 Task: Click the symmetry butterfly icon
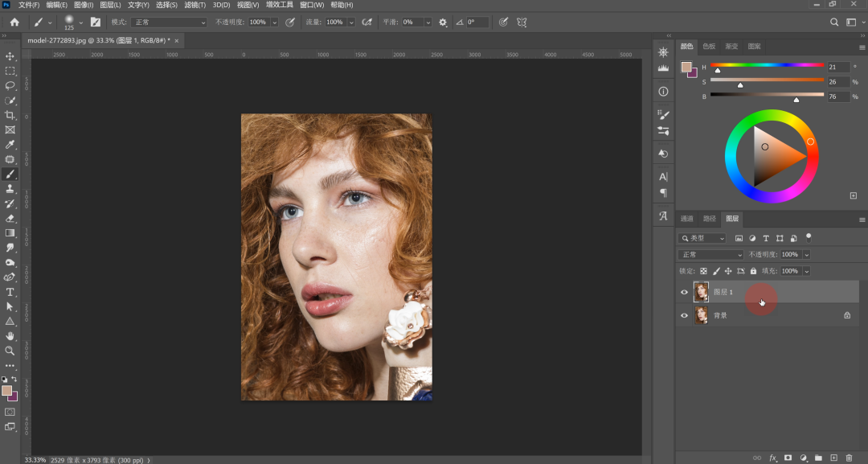pyautogui.click(x=522, y=23)
